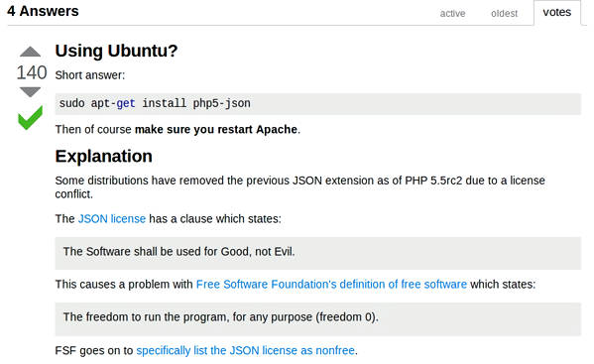594x364 pixels.
Task: Sort answers by oldest tab
Action: tap(504, 14)
